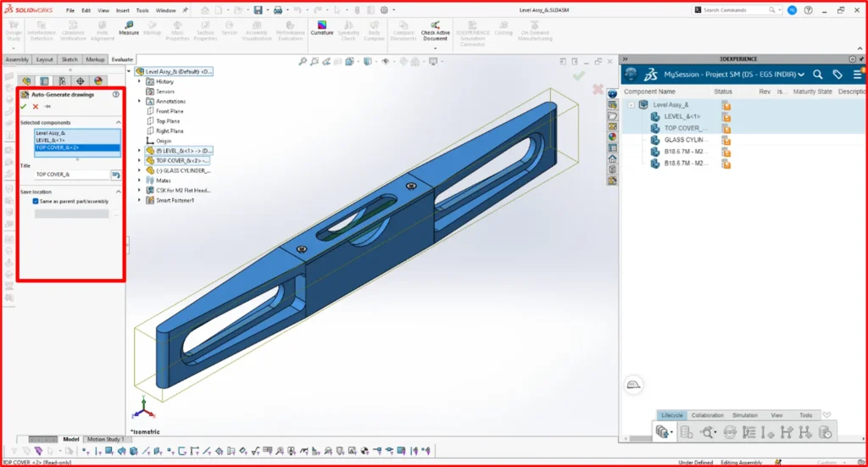Expand the History node in feature tree
The height and width of the screenshot is (467, 868).
(140, 81)
